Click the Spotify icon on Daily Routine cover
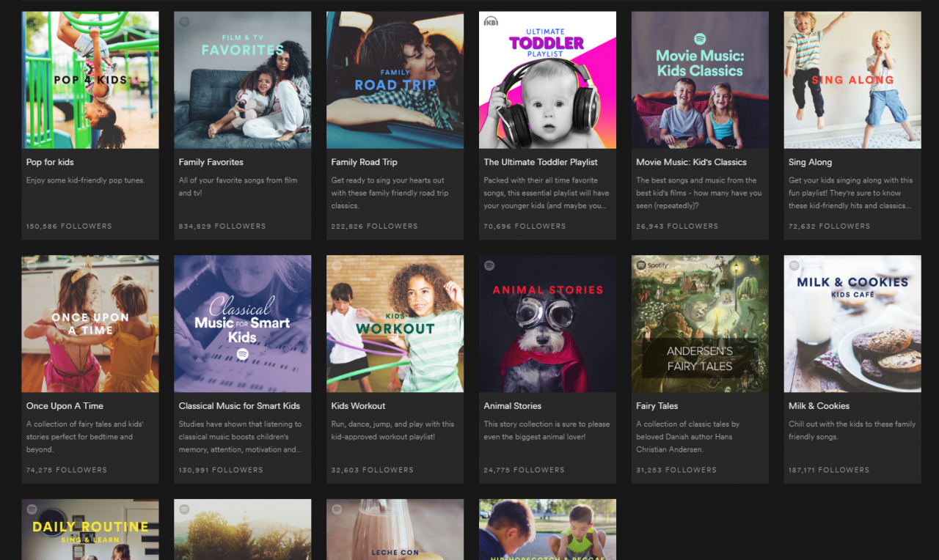939x560 pixels. 32,509
